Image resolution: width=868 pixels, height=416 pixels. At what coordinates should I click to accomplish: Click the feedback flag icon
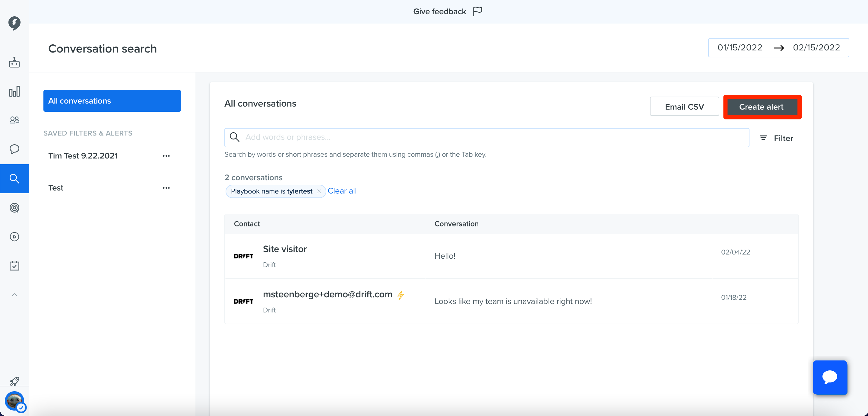478,11
